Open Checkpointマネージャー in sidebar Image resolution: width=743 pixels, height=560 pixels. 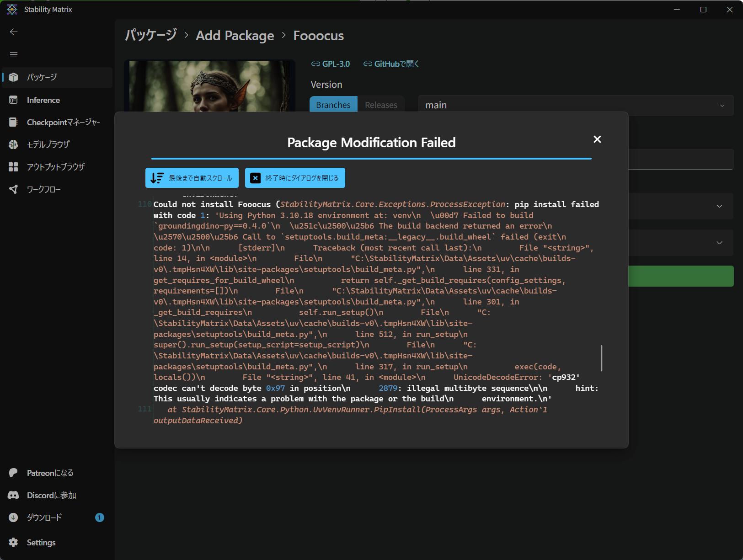coord(57,122)
